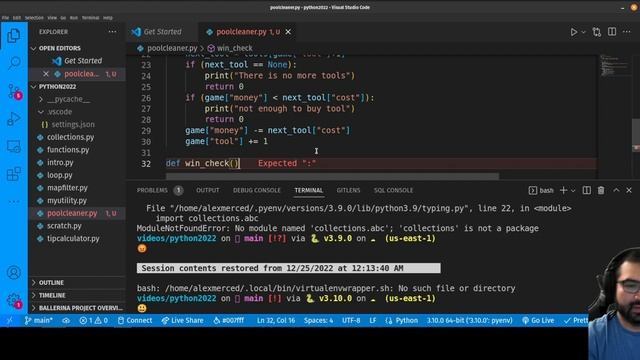Open errors and warnings status indicator

click(93, 320)
